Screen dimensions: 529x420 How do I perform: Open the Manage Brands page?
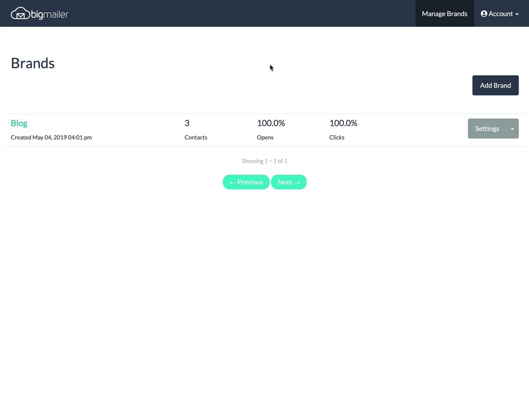tap(445, 14)
